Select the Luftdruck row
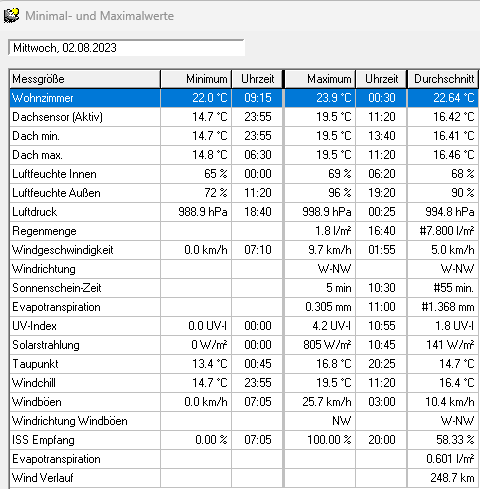480x489 pixels. [244, 212]
